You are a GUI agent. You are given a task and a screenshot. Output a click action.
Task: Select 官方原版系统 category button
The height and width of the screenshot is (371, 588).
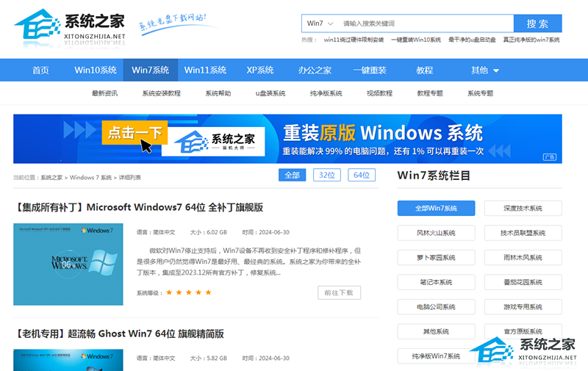pos(523,331)
